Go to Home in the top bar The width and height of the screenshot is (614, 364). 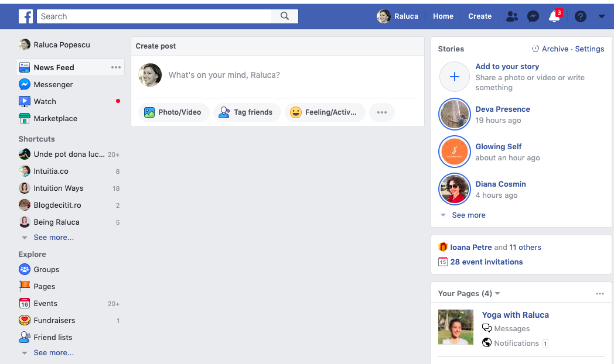443,16
